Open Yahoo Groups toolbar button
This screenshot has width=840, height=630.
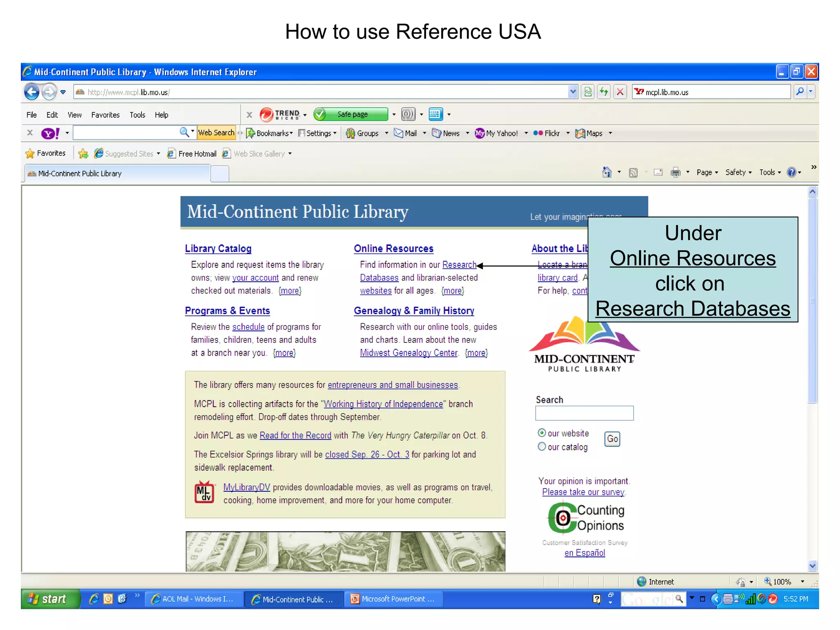point(363,133)
